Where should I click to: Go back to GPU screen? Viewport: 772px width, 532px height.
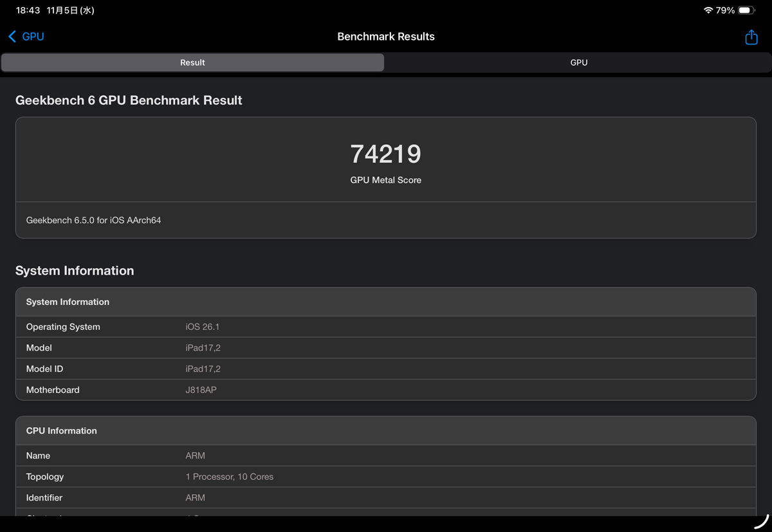[x=27, y=37]
